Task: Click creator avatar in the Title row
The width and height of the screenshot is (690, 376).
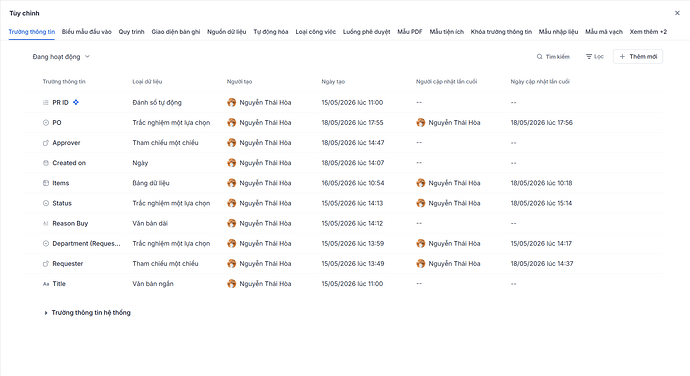Action: click(231, 284)
